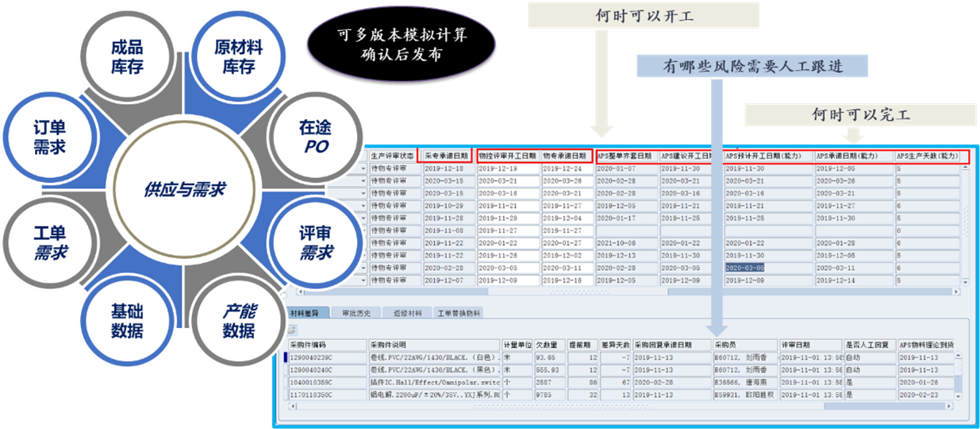Open dropdown arrow in row with 2019-11-28 采专承诺日期
Viewport: 980px width, 429px height.
click(x=364, y=218)
